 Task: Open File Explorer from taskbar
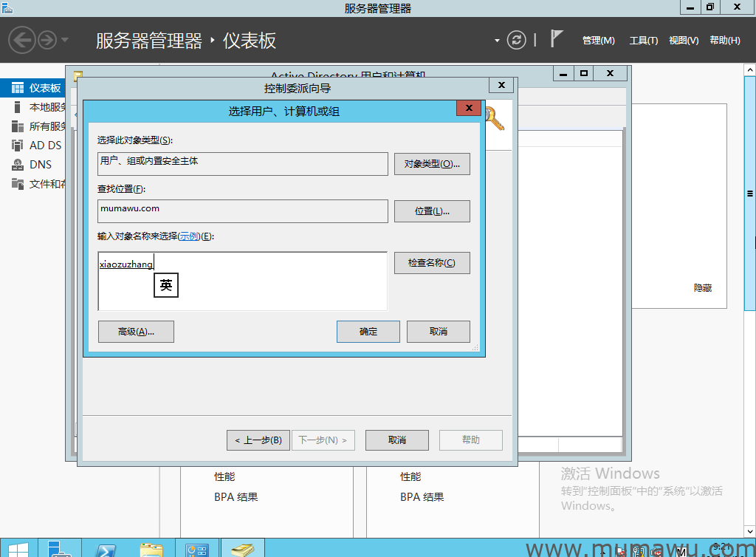coord(151,548)
